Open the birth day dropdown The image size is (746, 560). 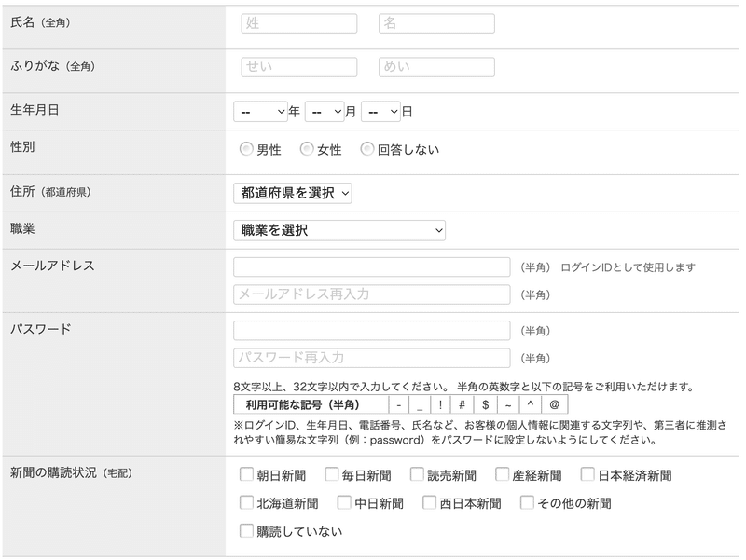380,112
